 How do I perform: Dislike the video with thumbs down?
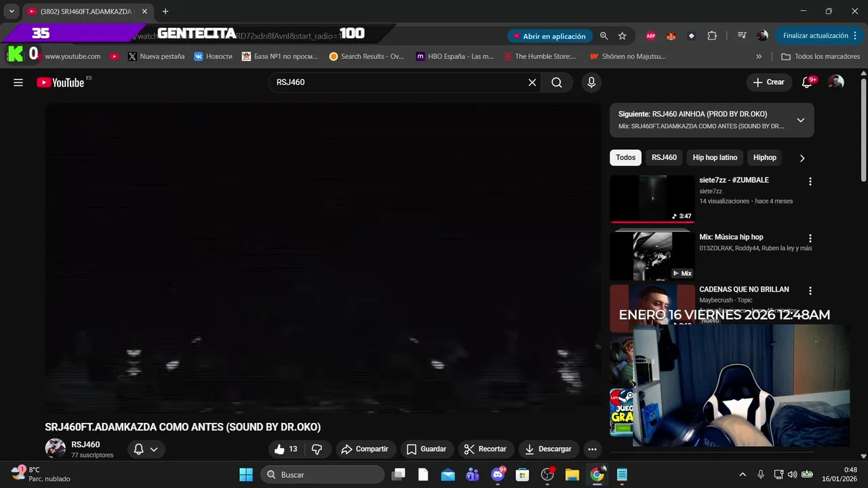(x=317, y=449)
